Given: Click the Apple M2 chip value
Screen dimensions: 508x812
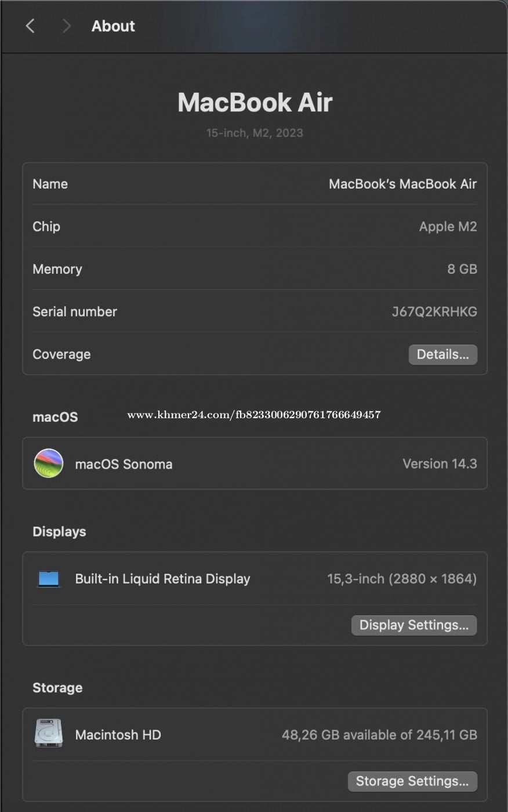Looking at the screenshot, I should (448, 227).
